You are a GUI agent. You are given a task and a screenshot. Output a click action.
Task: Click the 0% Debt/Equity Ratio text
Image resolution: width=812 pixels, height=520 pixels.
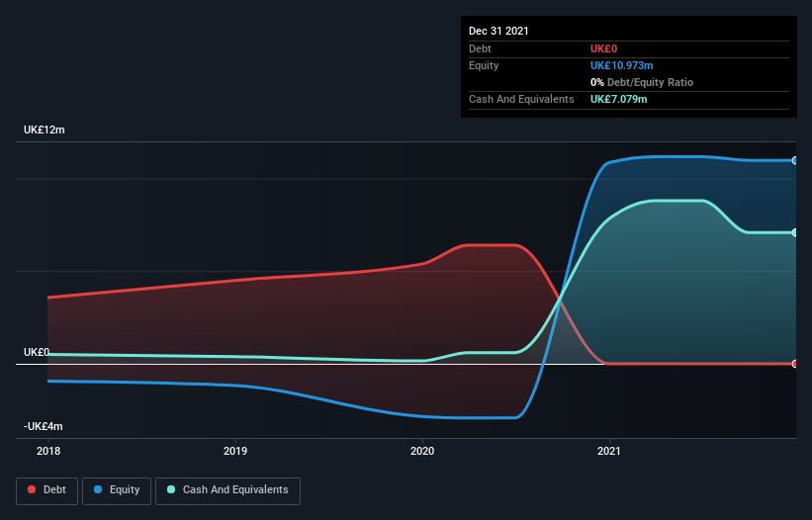click(x=642, y=82)
